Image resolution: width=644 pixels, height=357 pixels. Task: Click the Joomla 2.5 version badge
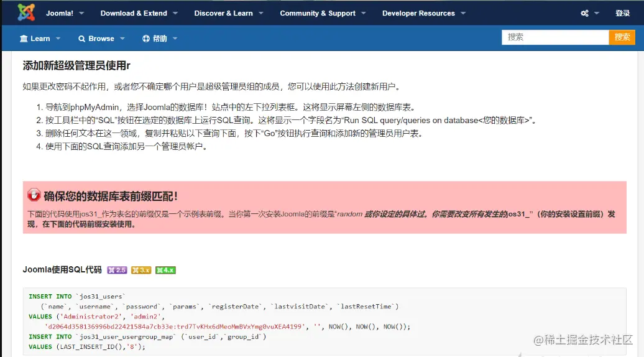click(117, 270)
